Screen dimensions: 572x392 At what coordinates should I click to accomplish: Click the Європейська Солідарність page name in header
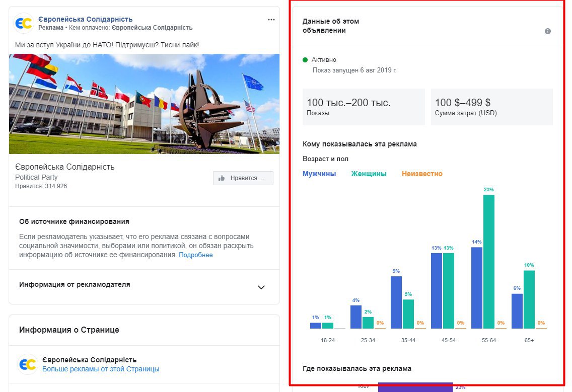click(x=86, y=19)
